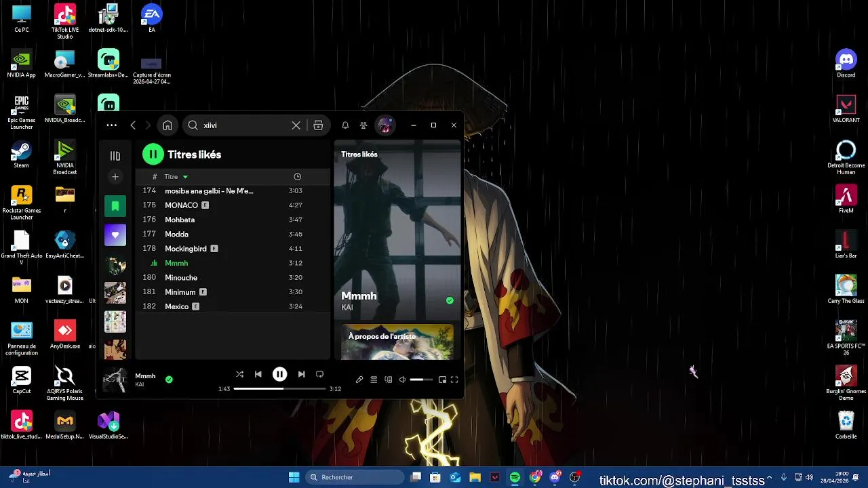The image size is (868, 488).
Task: Click the pencil icon in player bar
Action: (x=359, y=380)
